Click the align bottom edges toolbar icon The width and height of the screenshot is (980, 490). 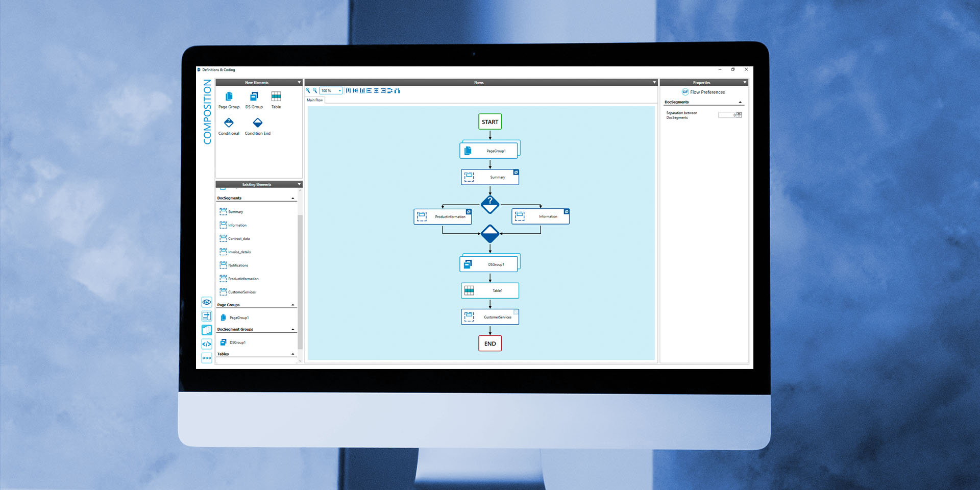point(362,90)
